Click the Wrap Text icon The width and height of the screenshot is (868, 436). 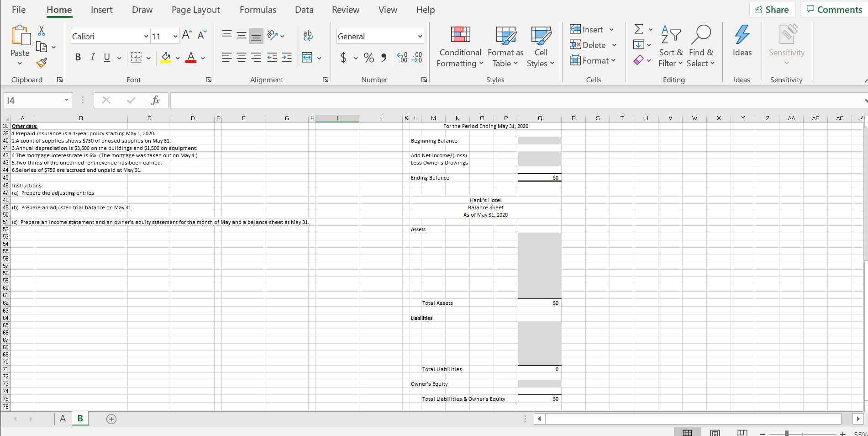[308, 35]
